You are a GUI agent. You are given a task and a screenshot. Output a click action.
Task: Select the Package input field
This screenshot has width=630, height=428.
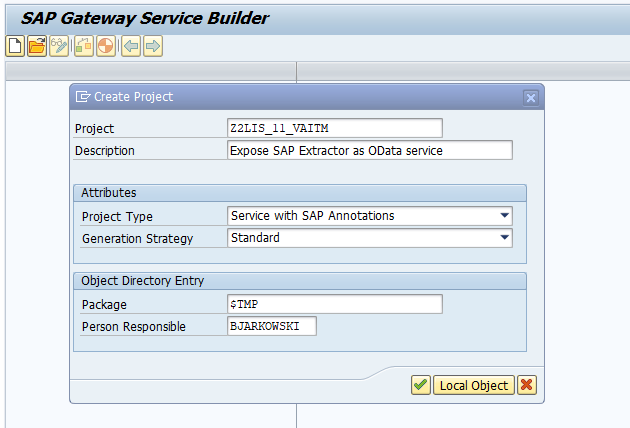click(x=334, y=304)
